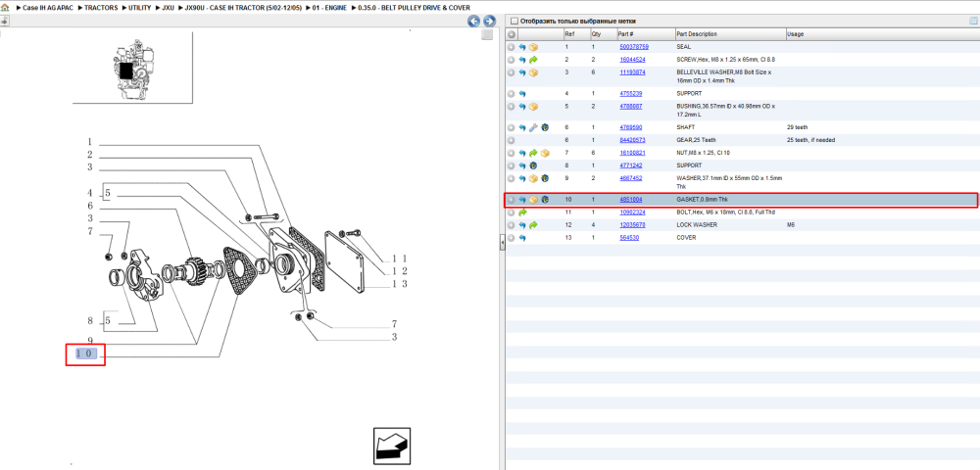Click the box icon in the BELLEVILLE WASHER row
Screen dimensions: 980x470
pos(533,72)
